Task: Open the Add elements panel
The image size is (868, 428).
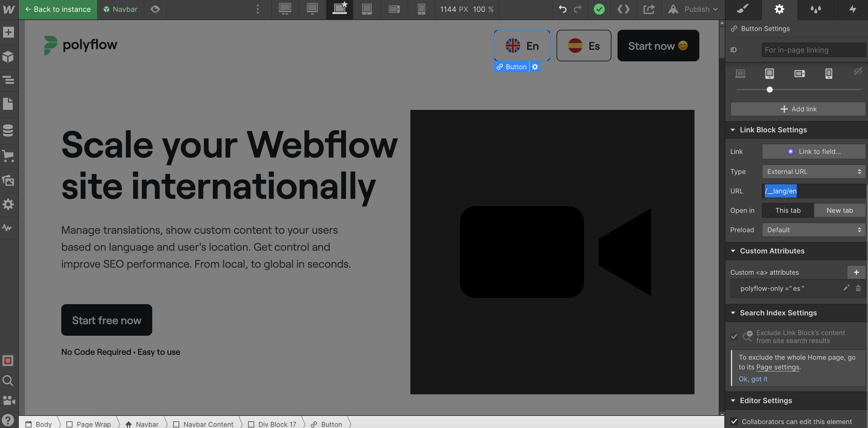Action: [8, 32]
